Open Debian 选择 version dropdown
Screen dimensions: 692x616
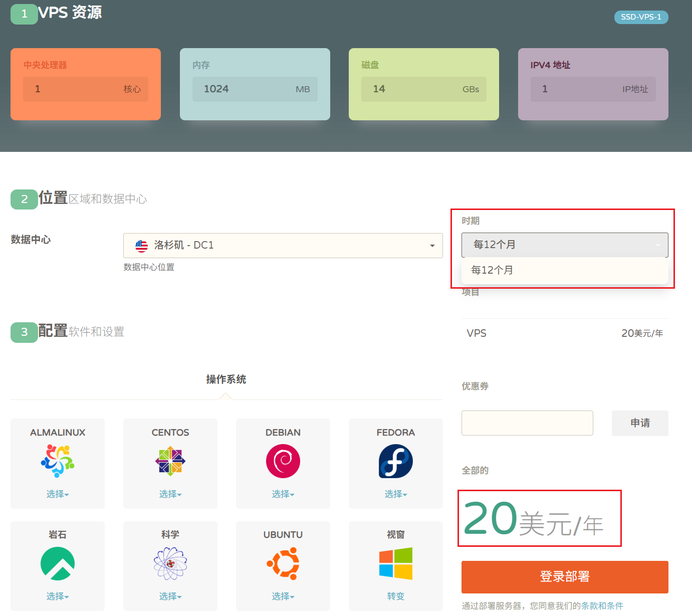[283, 494]
